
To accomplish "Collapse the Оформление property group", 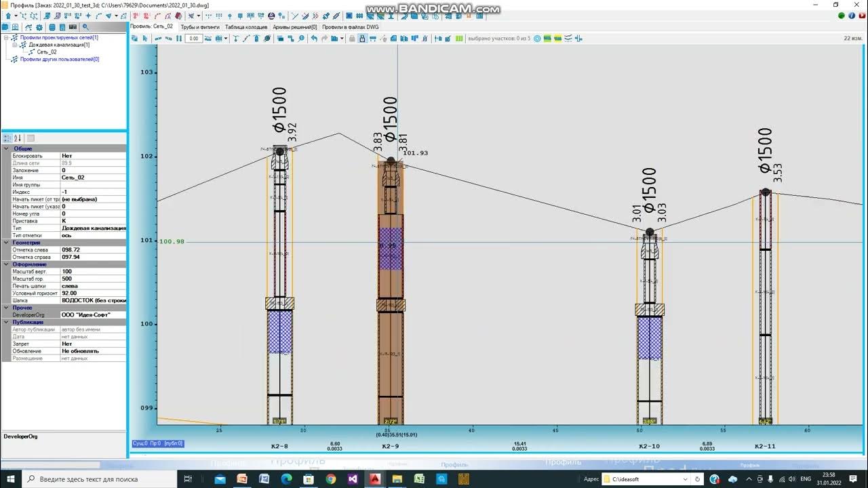I will click(7, 264).
